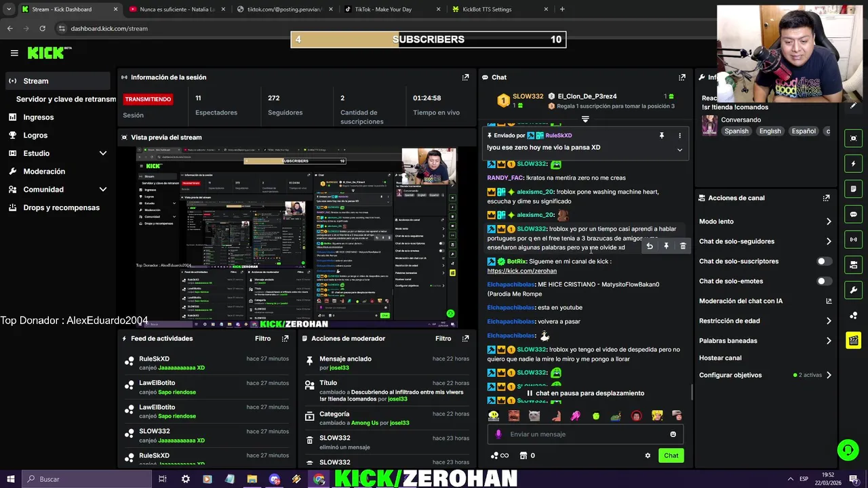Screen dimensions: 868x488
Task: Collapse the pinned message with its chevron
Action: (x=679, y=150)
